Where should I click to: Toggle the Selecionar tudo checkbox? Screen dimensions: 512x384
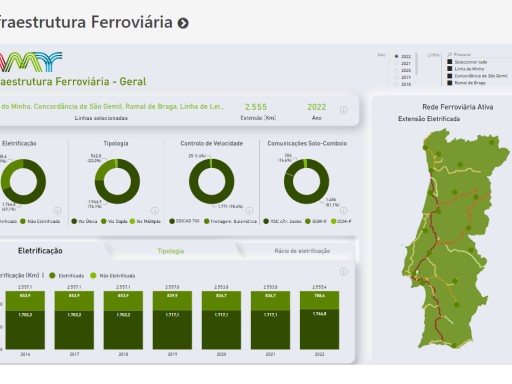coord(450,62)
